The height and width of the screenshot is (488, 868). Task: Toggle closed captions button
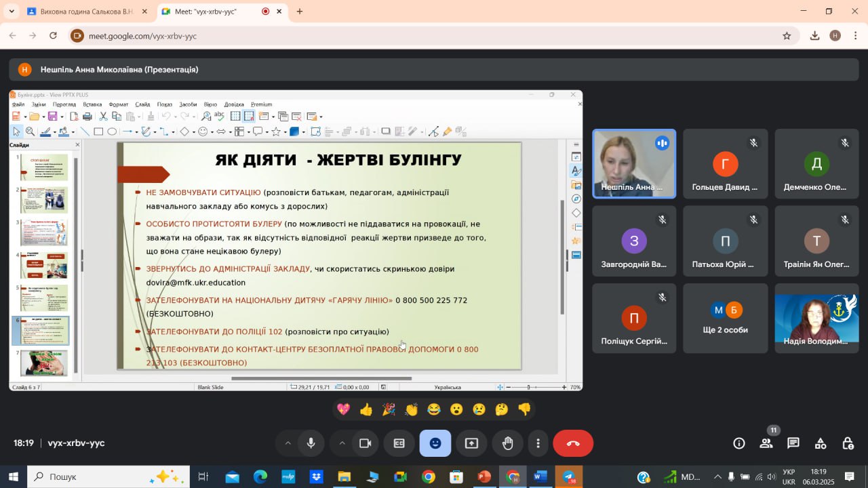coord(399,443)
